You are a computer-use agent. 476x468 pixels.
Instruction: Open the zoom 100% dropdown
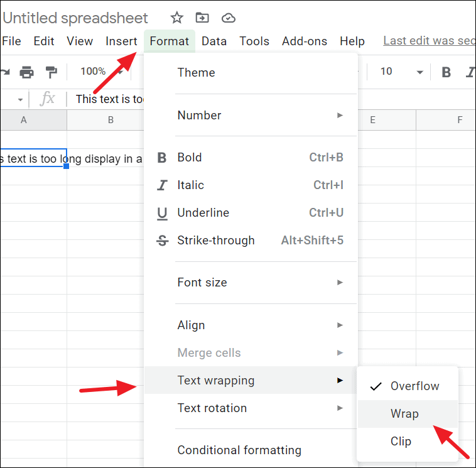tap(101, 72)
